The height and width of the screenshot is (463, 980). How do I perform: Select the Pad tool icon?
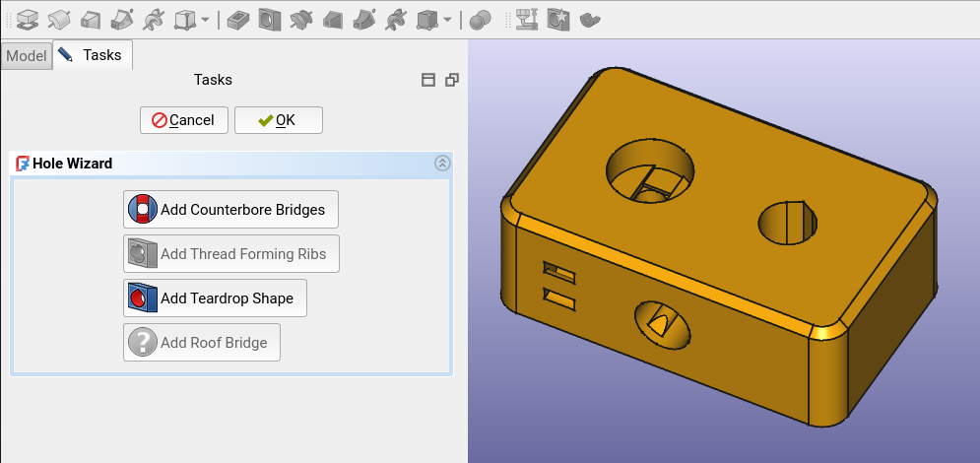(x=27, y=20)
